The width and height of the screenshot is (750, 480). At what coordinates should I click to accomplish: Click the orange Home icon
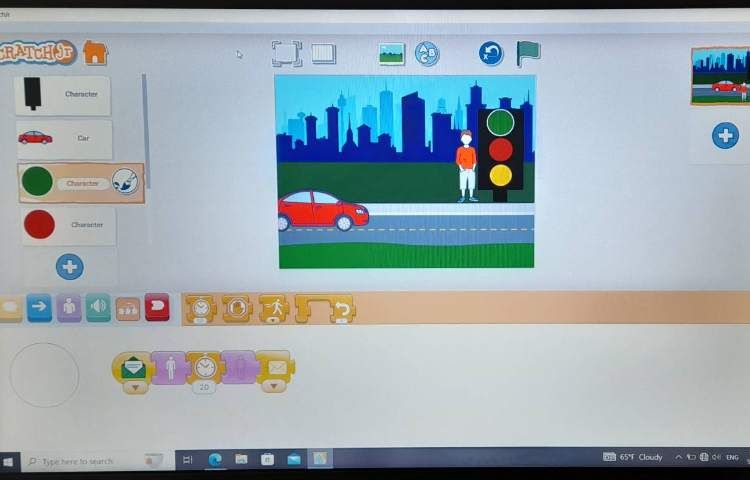[x=95, y=53]
